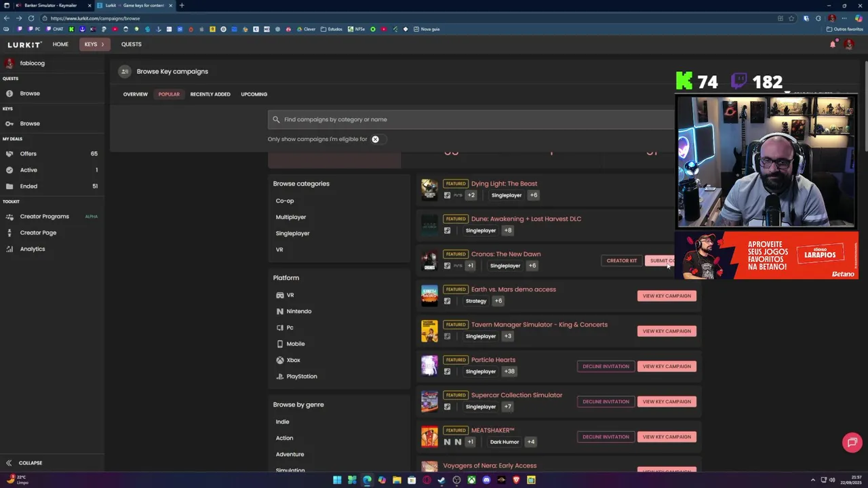Image resolution: width=868 pixels, height=488 pixels.
Task: Open Quests in top navigation
Action: tap(132, 44)
